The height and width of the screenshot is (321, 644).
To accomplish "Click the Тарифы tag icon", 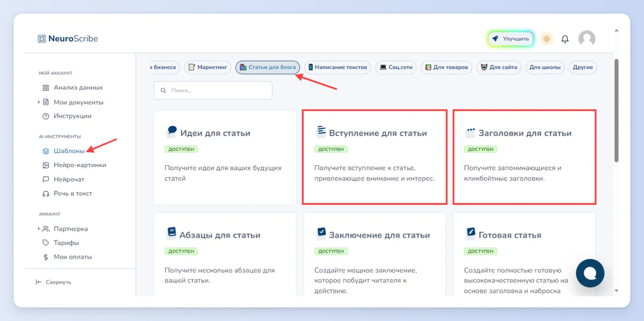I will tap(46, 243).
